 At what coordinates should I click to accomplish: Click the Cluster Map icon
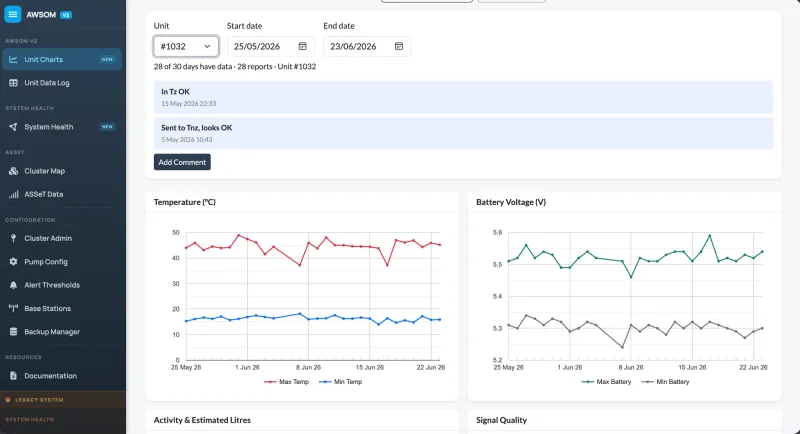coord(13,171)
